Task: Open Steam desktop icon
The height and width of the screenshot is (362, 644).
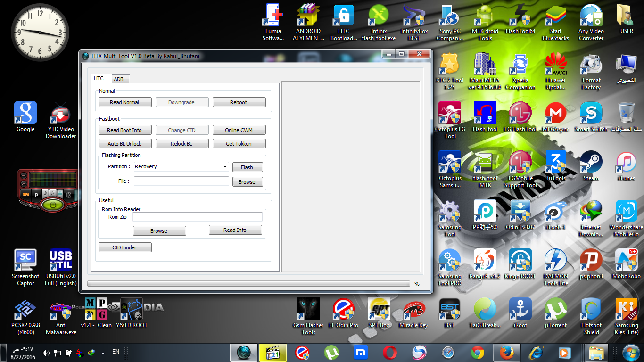Action: coord(591,165)
